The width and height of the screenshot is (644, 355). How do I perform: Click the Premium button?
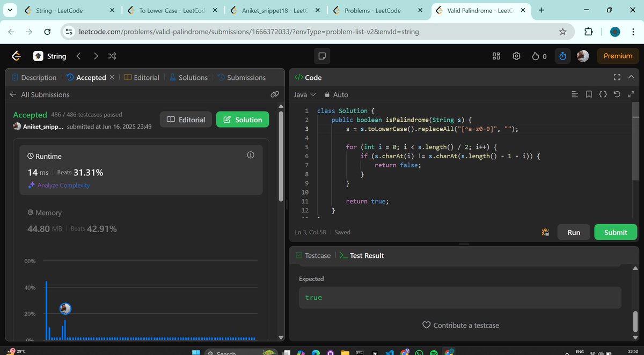(x=618, y=56)
